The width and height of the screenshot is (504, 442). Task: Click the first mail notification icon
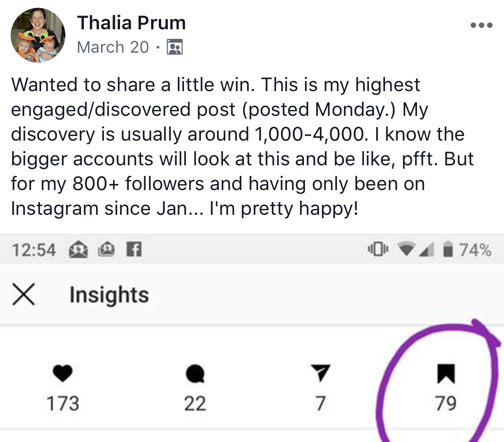tap(78, 250)
